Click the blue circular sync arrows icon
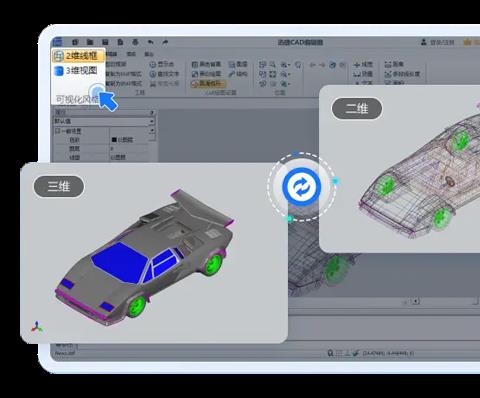This screenshot has height=398, width=480. click(302, 187)
